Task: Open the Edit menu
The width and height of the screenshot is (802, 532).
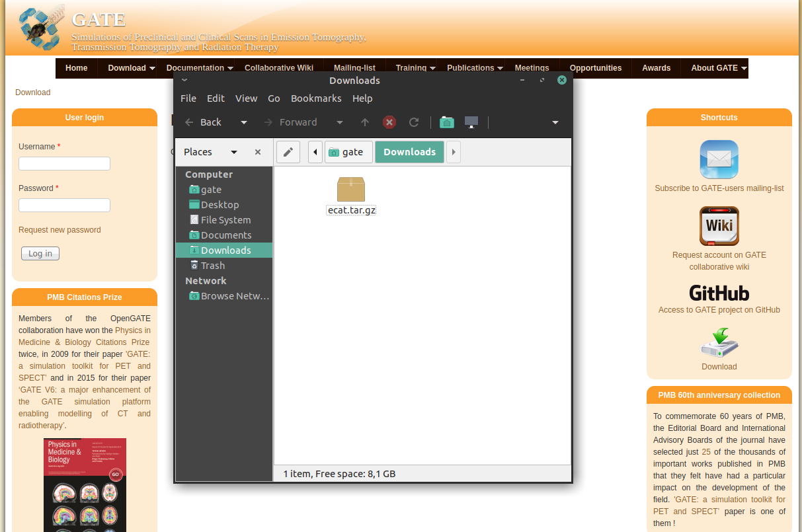Action: pyautogui.click(x=216, y=98)
